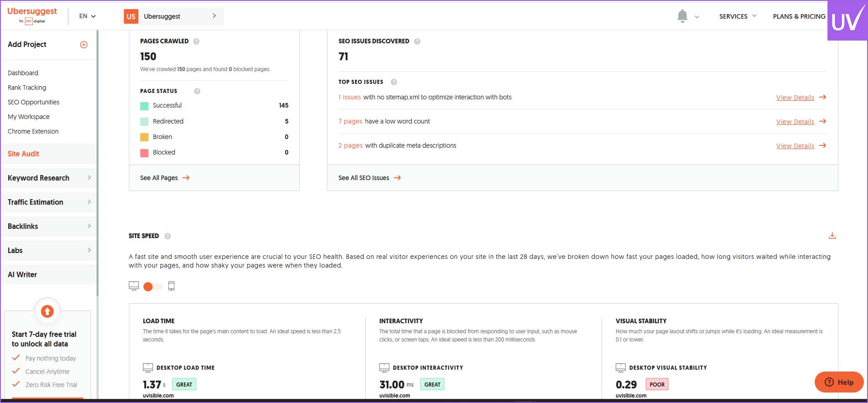
Task: Click the GREAT badge for interactivity
Action: pyautogui.click(x=432, y=384)
